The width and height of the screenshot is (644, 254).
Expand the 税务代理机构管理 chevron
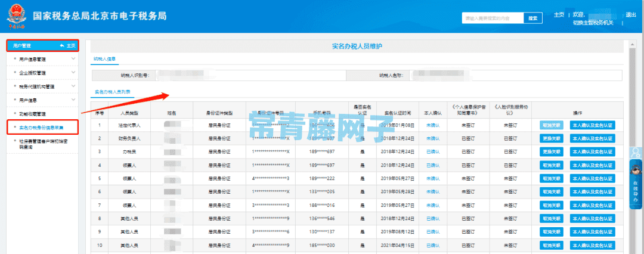coord(73,86)
